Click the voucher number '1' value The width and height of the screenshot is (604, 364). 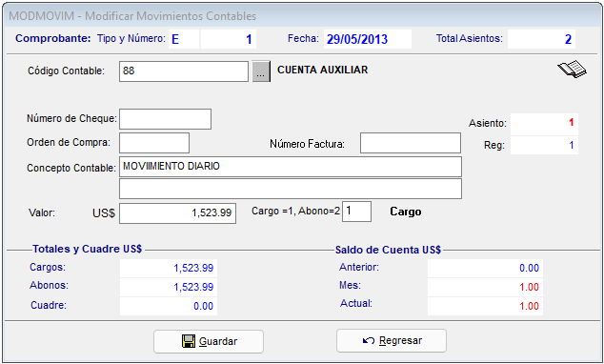coord(229,39)
